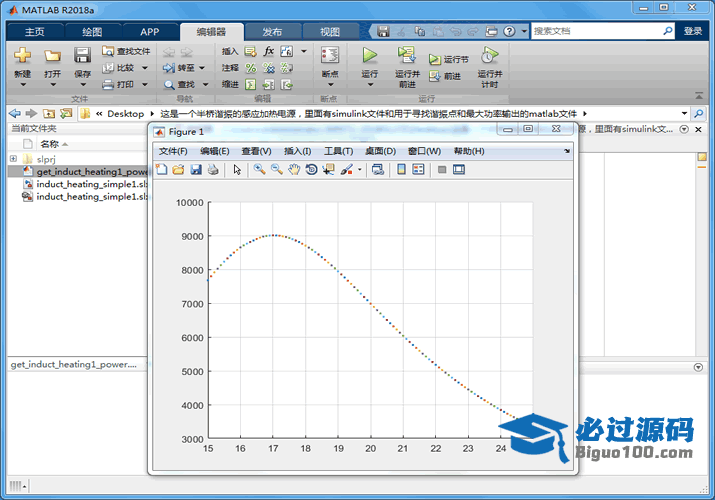The height and width of the screenshot is (500, 715).
Task: Collapse the ribbon with the toolstrip minimize arrow
Action: [x=699, y=95]
